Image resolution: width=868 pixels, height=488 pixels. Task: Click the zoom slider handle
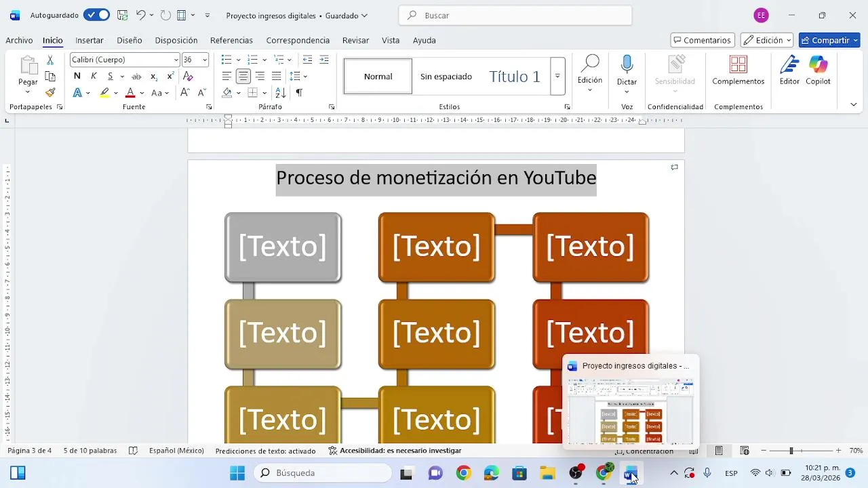pos(791,451)
